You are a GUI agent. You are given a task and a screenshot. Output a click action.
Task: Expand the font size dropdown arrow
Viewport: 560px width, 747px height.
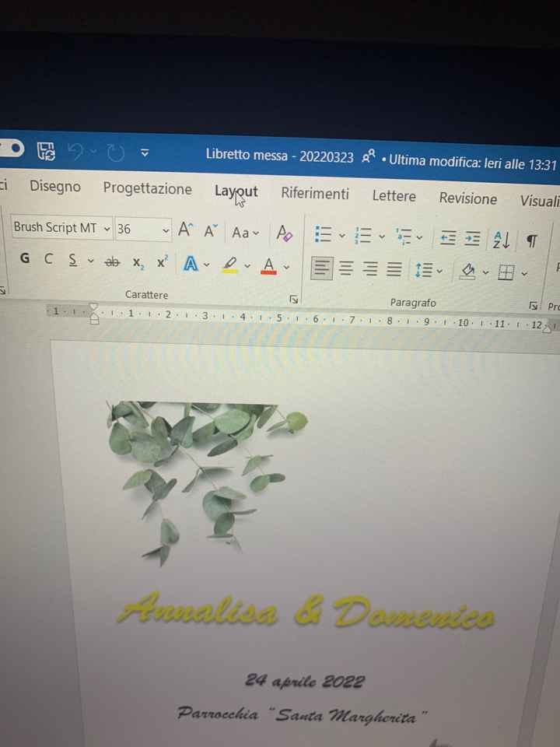(166, 230)
